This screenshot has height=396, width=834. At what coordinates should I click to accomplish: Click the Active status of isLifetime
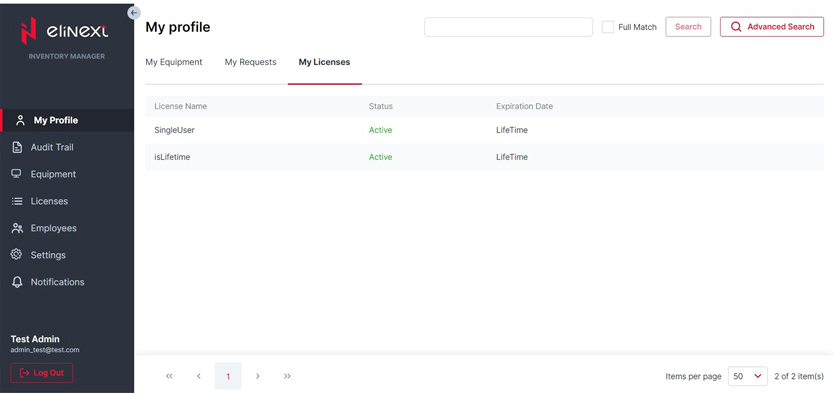[380, 157]
